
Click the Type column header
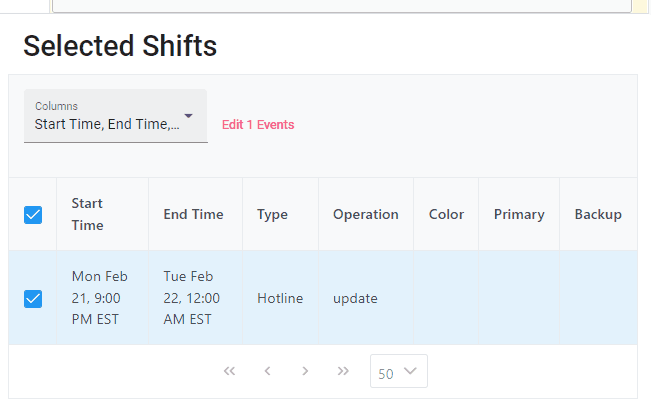272,214
